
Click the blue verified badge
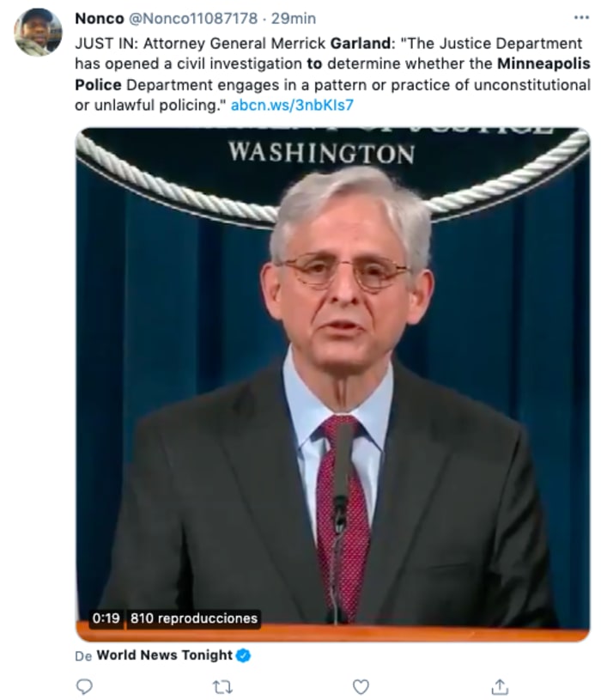(x=243, y=655)
